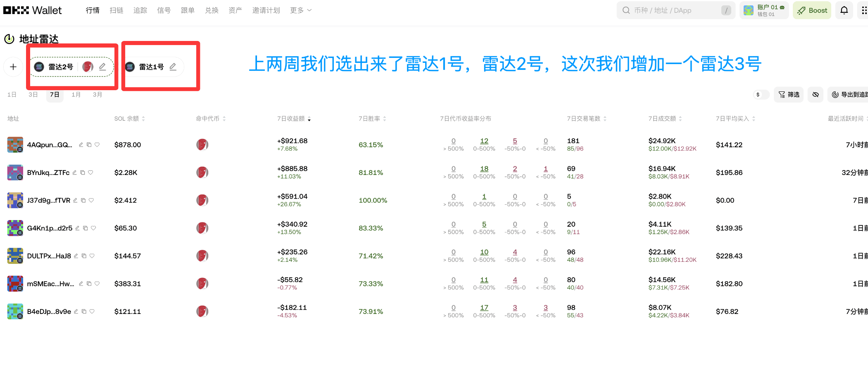The height and width of the screenshot is (388, 868).
Task: Open the 扫链 nav item
Action: coord(117,10)
